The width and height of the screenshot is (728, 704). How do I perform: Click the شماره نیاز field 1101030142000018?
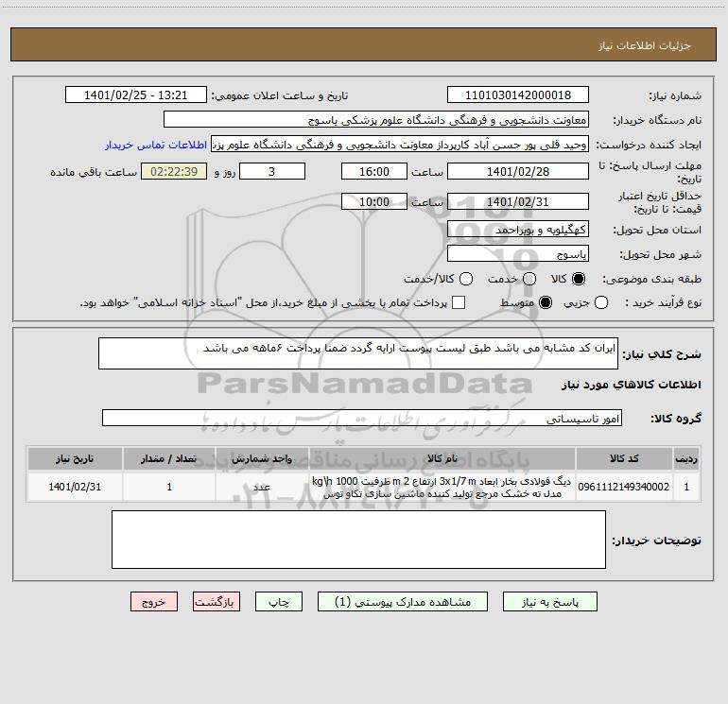[518, 94]
